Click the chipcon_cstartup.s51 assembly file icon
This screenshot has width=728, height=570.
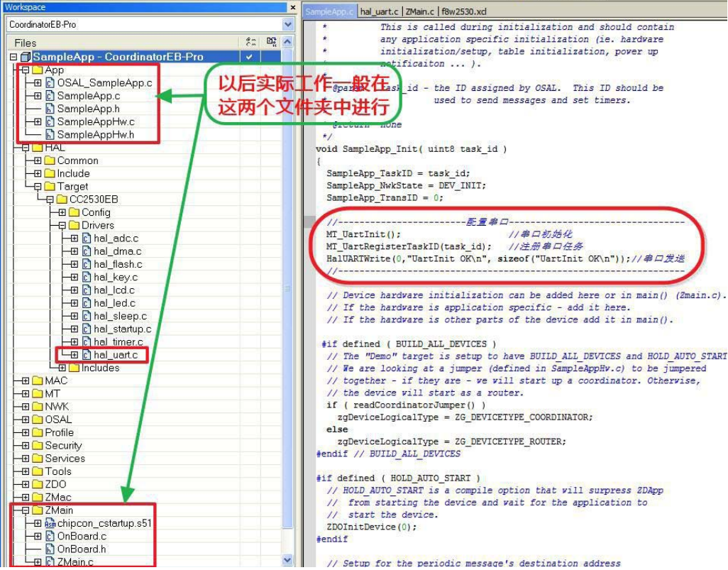[x=50, y=523]
